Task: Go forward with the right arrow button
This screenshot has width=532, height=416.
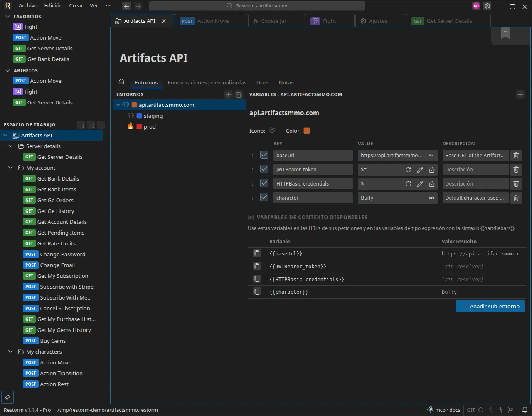Action: [x=138, y=6]
